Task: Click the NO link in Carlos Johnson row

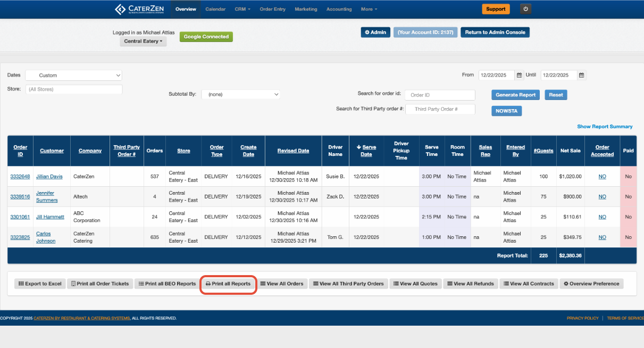Action: pos(602,237)
